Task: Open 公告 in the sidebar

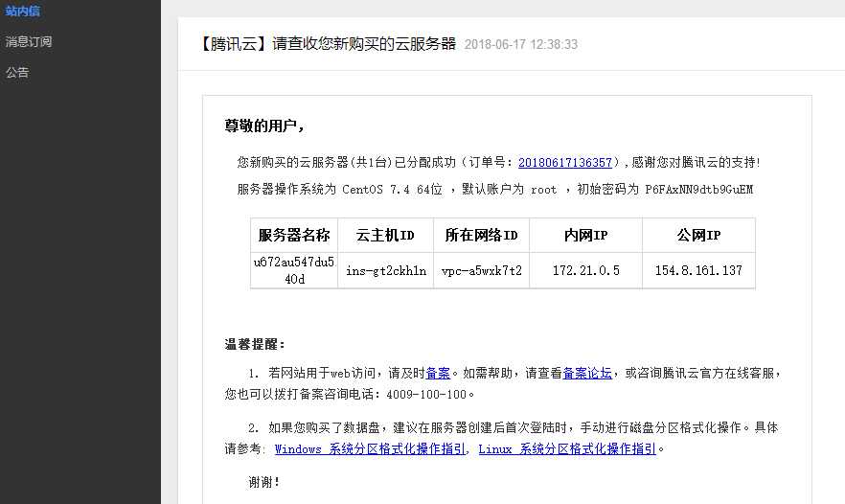Action: (17, 72)
